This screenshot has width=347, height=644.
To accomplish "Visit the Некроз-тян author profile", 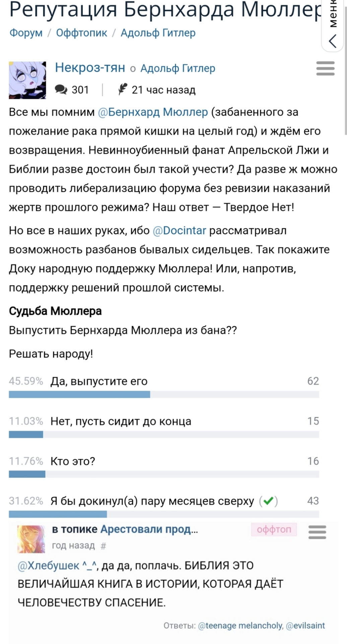I will click(90, 67).
